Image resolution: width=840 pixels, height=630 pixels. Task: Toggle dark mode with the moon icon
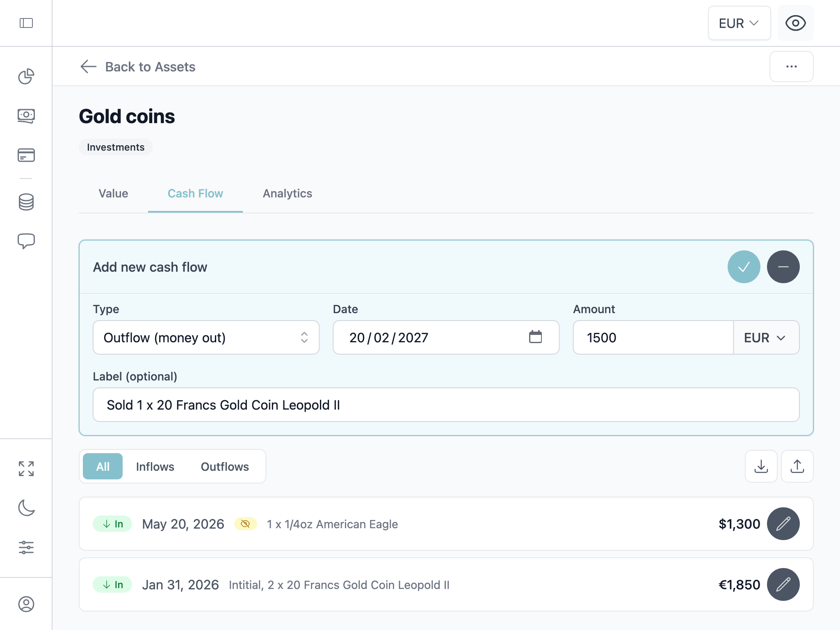click(26, 508)
